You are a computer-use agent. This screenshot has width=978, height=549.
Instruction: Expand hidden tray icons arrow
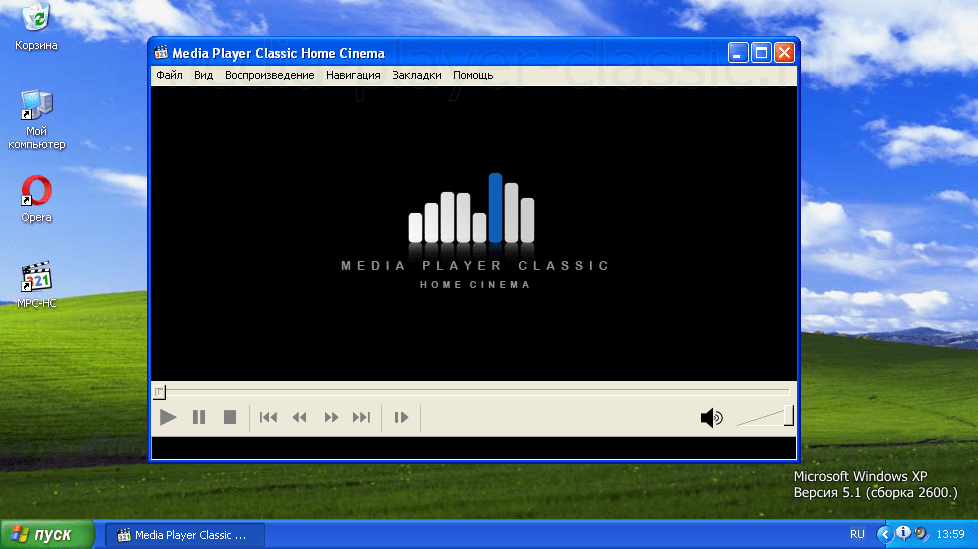[x=884, y=535]
